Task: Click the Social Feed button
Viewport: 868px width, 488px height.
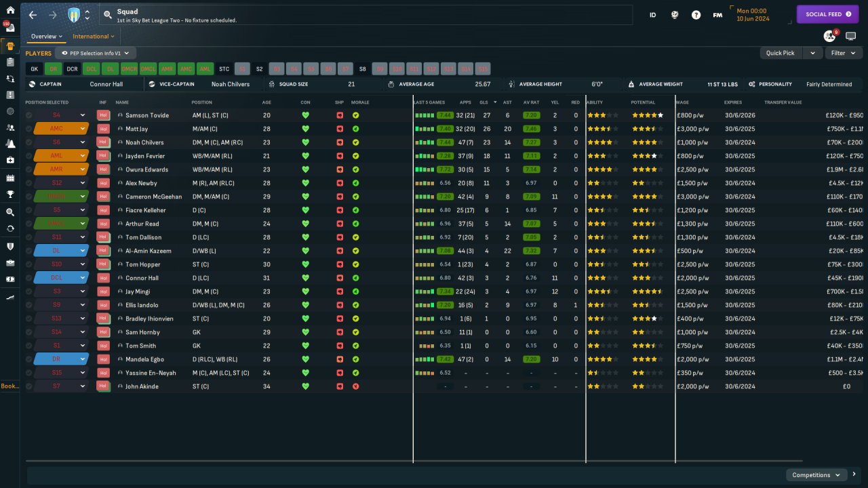Action: [827, 14]
